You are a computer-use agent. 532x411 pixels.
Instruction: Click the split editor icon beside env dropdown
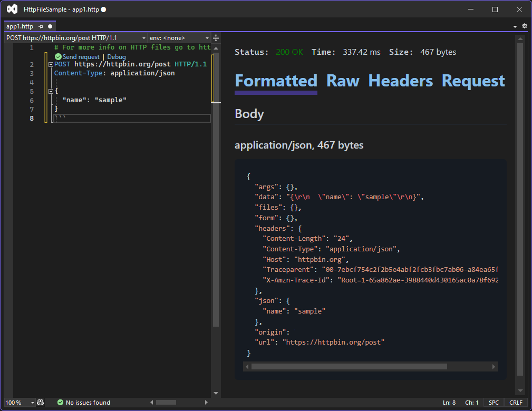[x=215, y=37]
